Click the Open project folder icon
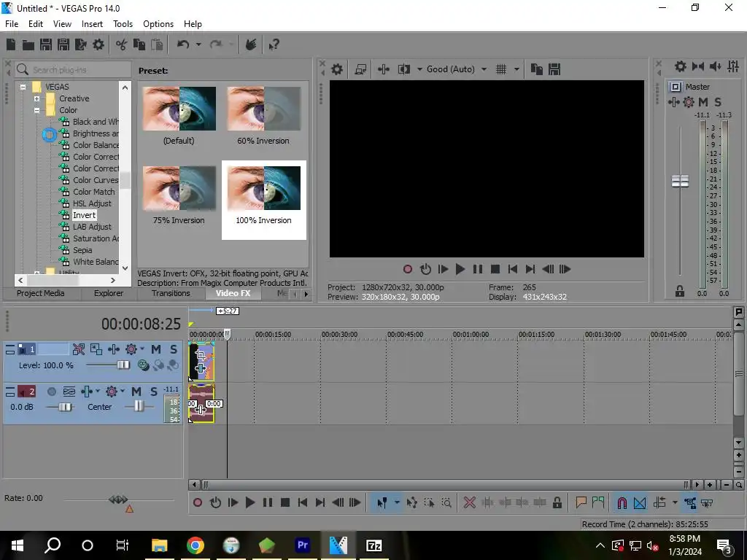The height and width of the screenshot is (560, 747). click(28, 44)
